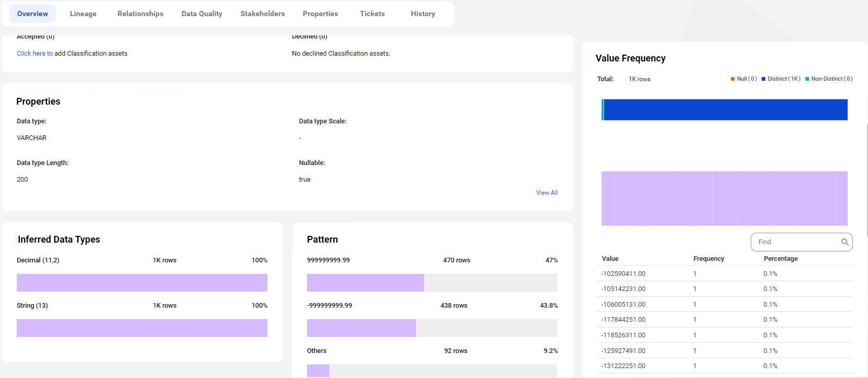Viewport: 868px width, 378px height.
Task: Click the No declined Classification assets text
Action: click(x=341, y=53)
